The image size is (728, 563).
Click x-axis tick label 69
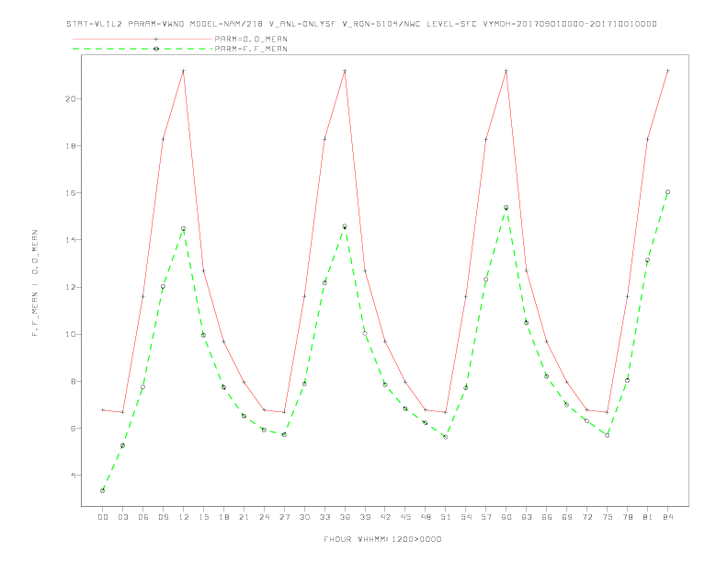pos(567,517)
